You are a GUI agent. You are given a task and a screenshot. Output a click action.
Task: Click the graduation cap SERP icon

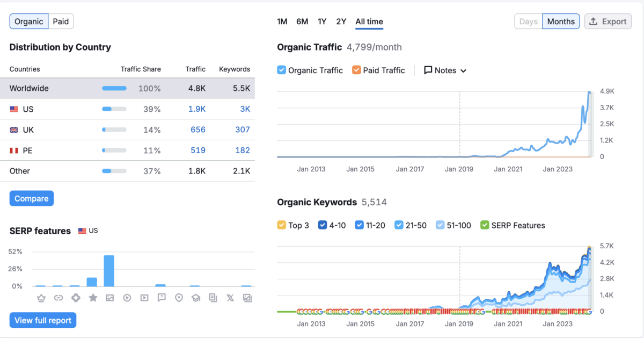tap(196, 298)
